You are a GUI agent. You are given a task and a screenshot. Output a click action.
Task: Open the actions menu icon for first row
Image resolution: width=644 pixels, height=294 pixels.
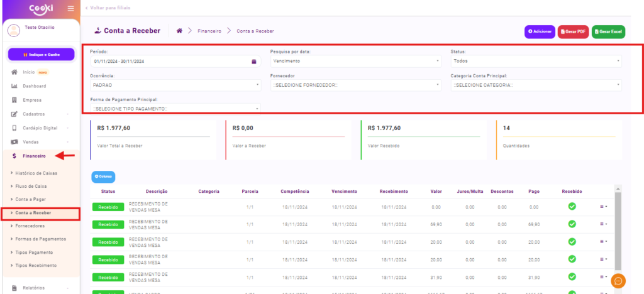click(603, 207)
